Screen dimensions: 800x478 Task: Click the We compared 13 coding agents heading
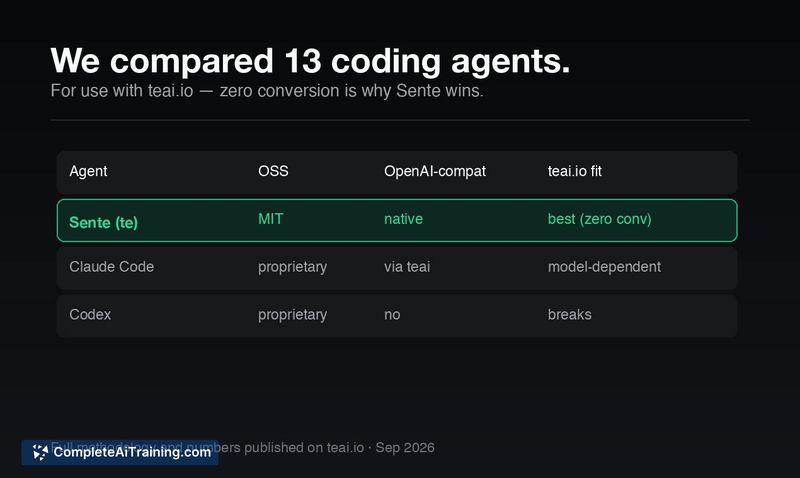click(x=310, y=61)
